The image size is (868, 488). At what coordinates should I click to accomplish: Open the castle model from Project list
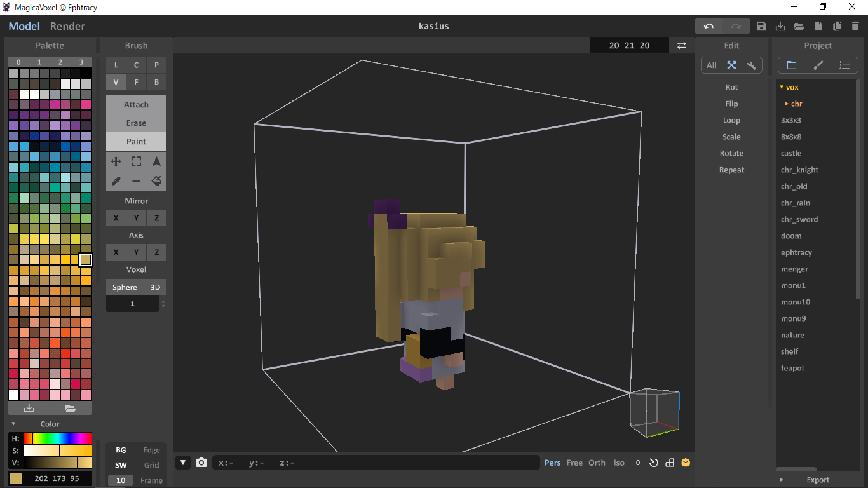791,153
